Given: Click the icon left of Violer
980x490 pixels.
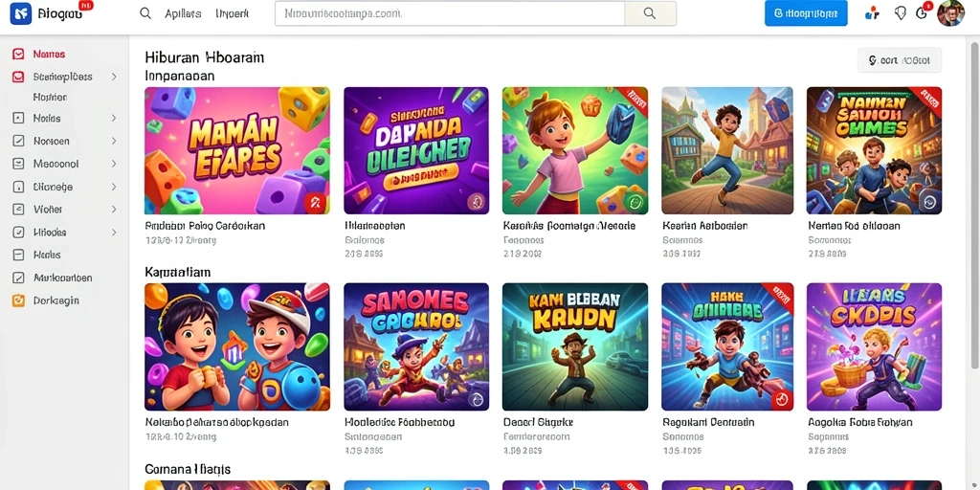Looking at the screenshot, I should [19, 210].
